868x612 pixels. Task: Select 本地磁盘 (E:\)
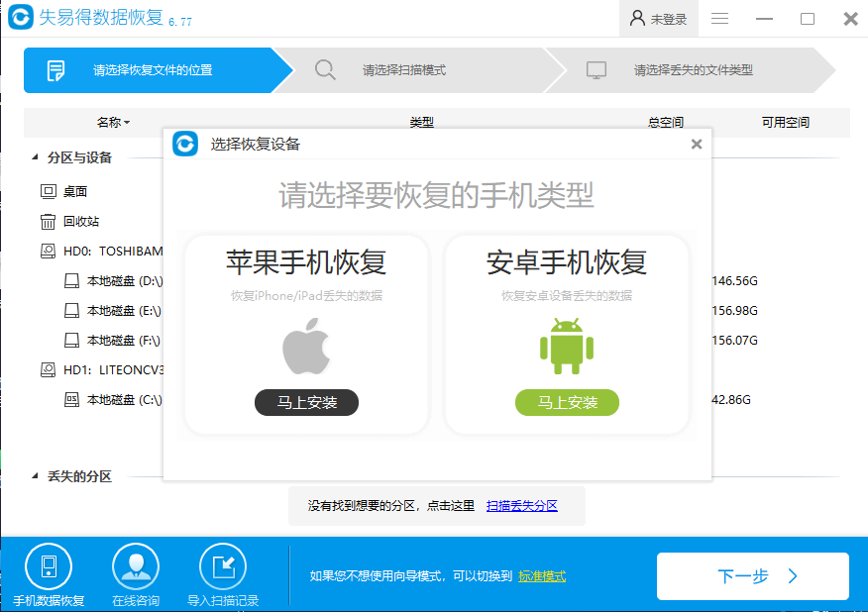coord(124,311)
